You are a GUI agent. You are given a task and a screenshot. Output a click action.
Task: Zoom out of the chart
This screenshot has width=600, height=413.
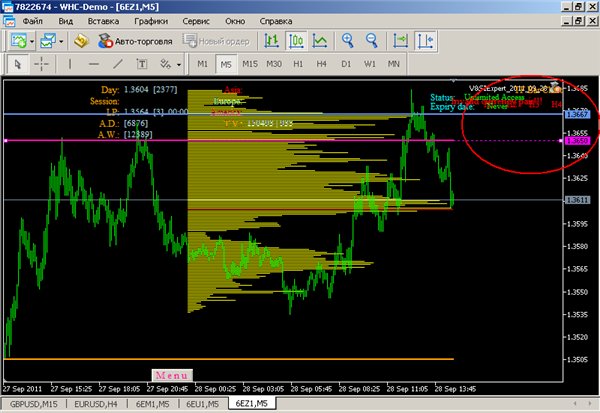tap(372, 41)
